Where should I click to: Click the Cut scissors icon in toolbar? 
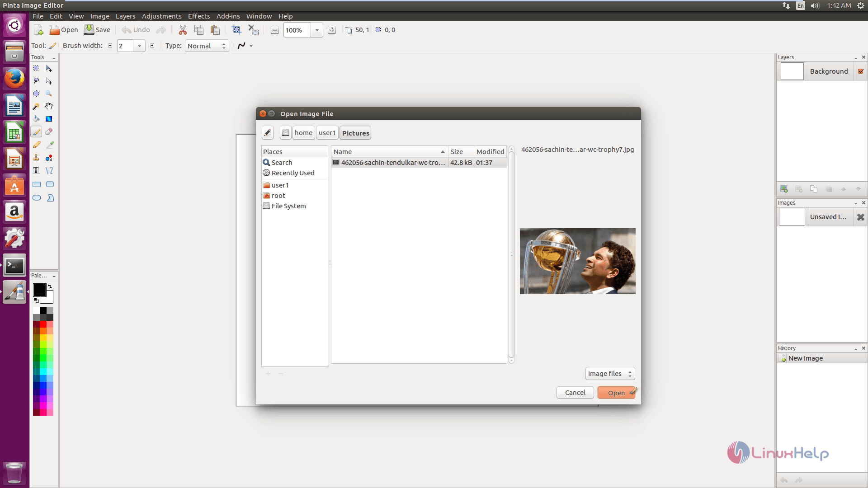(183, 30)
